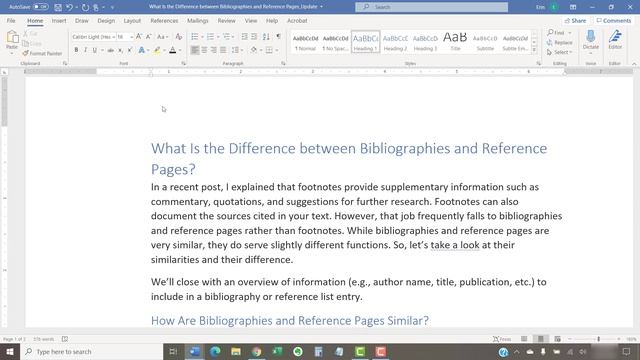The height and width of the screenshot is (360, 640).
Task: Click the Shading paint bucket icon
Action: (x=253, y=50)
